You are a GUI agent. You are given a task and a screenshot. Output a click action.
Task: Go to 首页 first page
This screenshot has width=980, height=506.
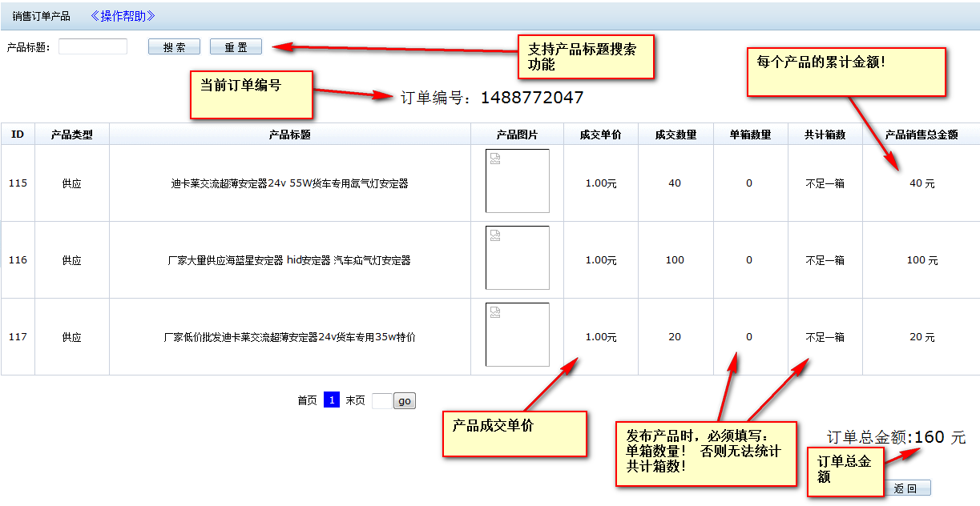pyautogui.click(x=307, y=401)
